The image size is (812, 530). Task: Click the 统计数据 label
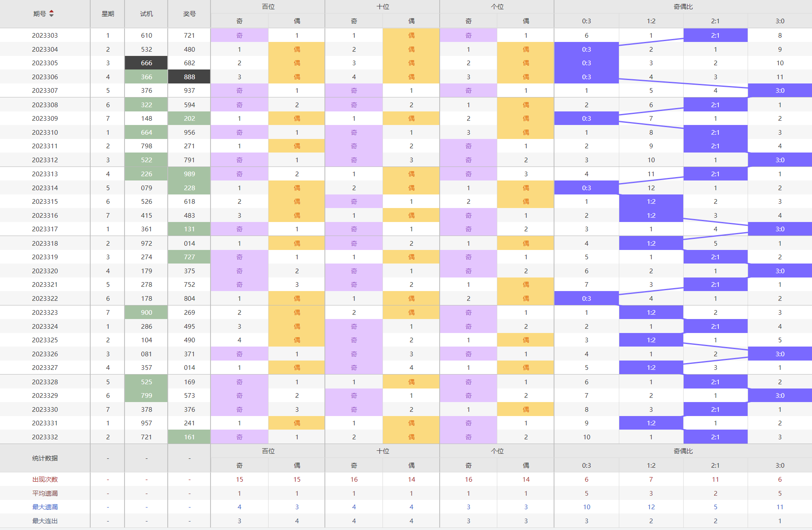coord(45,458)
